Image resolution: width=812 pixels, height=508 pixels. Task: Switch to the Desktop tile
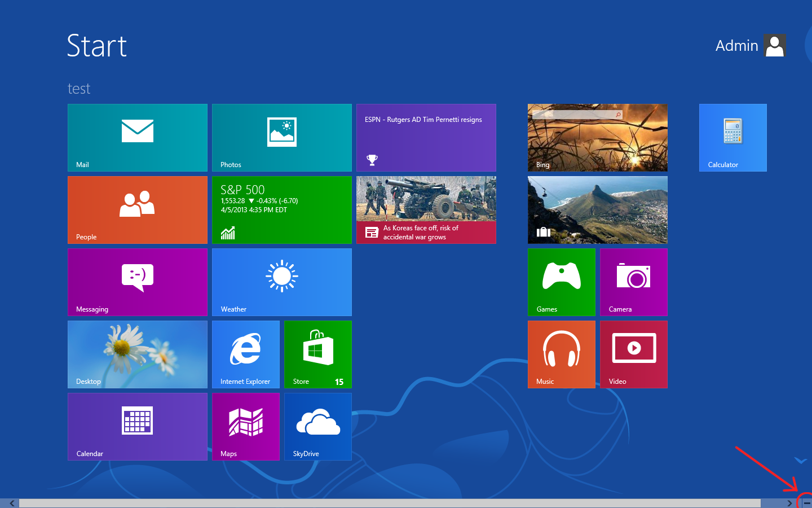tap(137, 354)
